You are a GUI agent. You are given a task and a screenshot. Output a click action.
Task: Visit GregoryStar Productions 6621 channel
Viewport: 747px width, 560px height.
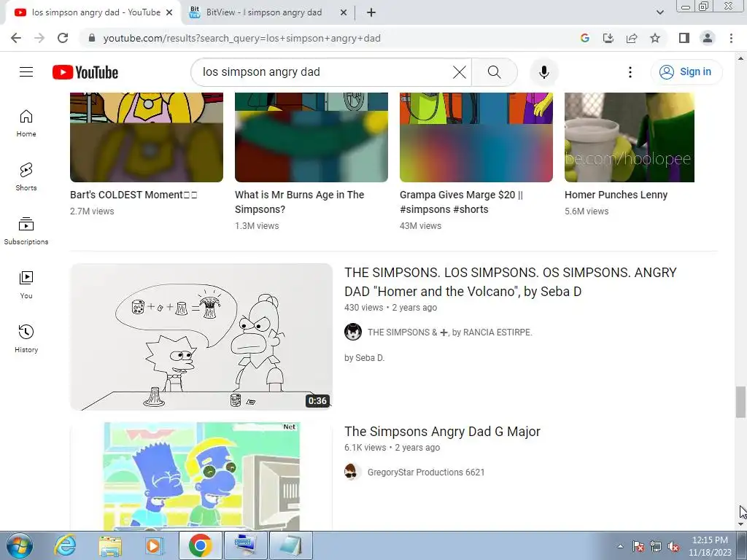[x=426, y=472]
